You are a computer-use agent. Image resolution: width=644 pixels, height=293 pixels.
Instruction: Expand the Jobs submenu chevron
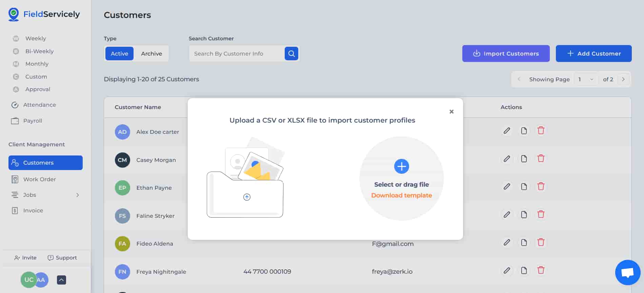[78, 195]
